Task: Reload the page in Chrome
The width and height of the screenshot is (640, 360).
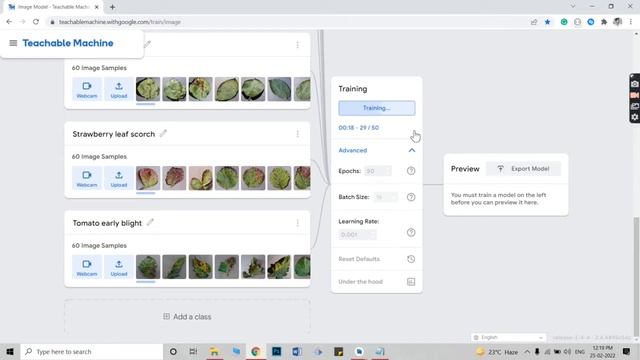Action: 36,22
